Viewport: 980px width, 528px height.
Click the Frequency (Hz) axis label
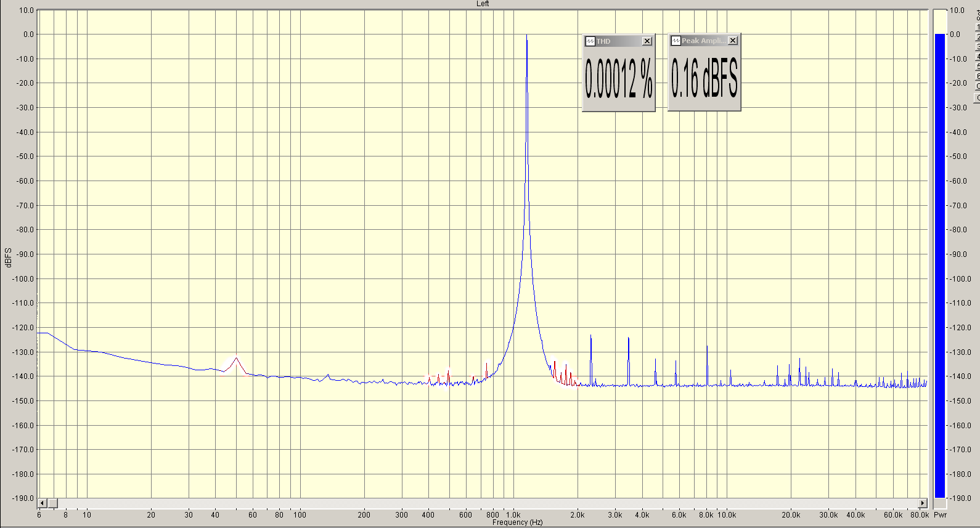click(518, 522)
